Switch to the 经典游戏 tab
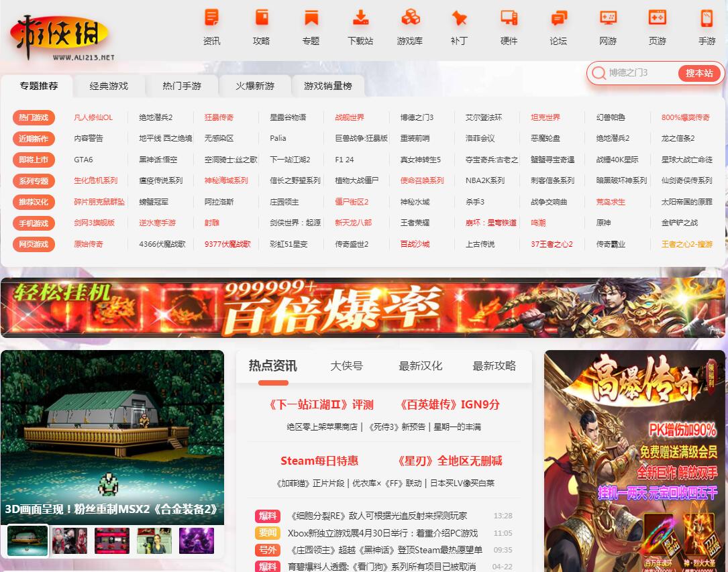728x572 pixels. pos(109,86)
